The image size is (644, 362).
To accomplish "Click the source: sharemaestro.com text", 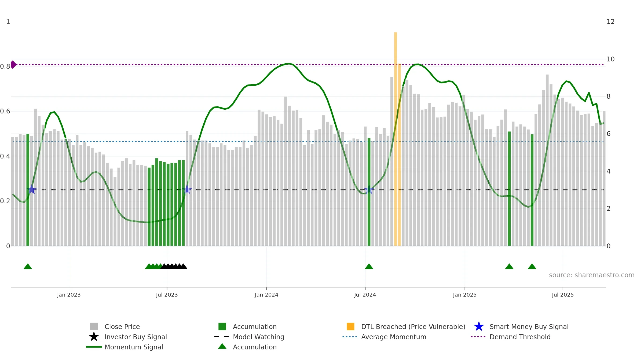I will coord(592,275).
